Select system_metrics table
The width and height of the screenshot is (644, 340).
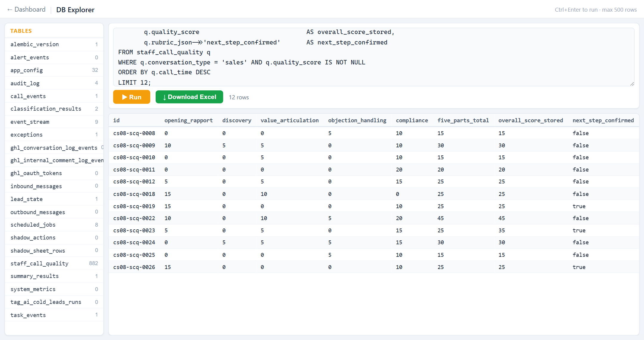coord(54,289)
